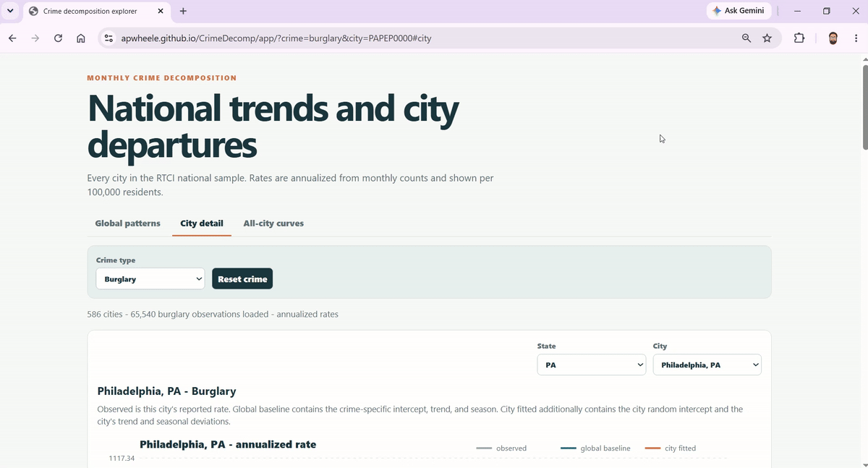868x468 pixels.
Task: Click the page vertical scrollbar thumb
Action: [x=864, y=107]
